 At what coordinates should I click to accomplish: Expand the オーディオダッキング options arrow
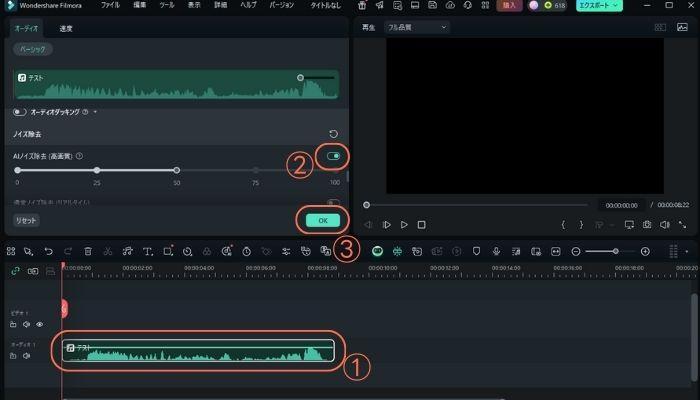[x=95, y=112]
